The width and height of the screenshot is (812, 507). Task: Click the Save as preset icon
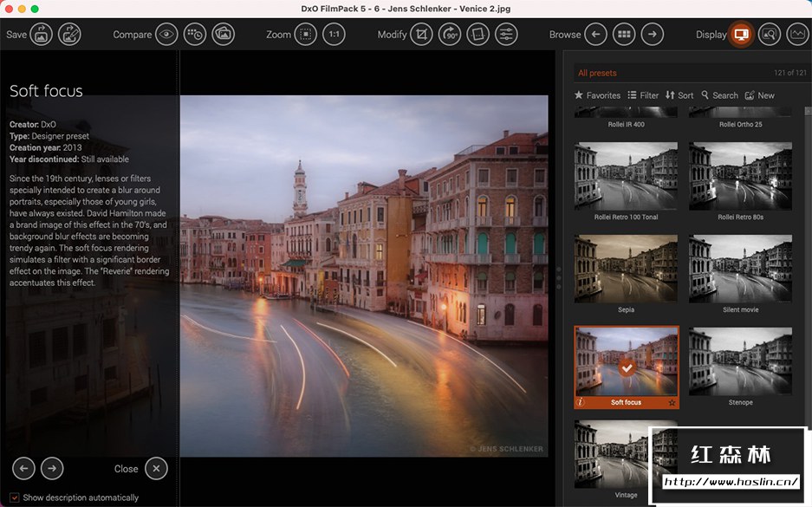coord(69,35)
